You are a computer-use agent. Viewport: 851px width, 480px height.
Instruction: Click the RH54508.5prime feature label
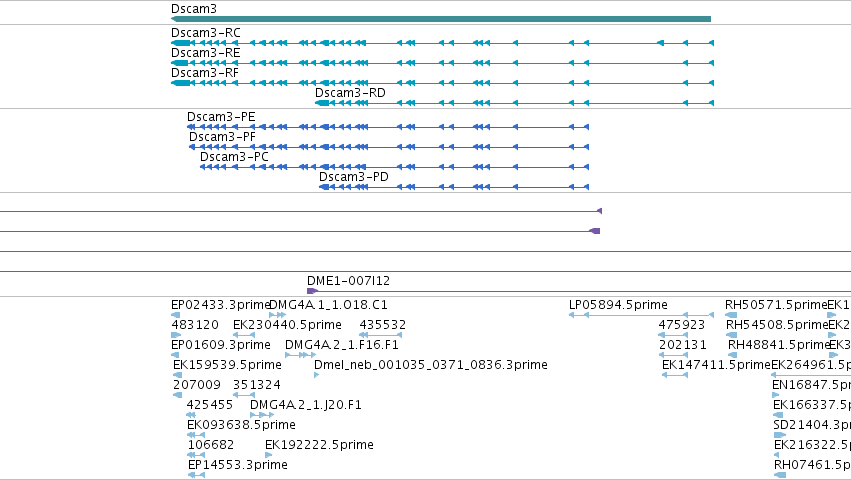777,325
